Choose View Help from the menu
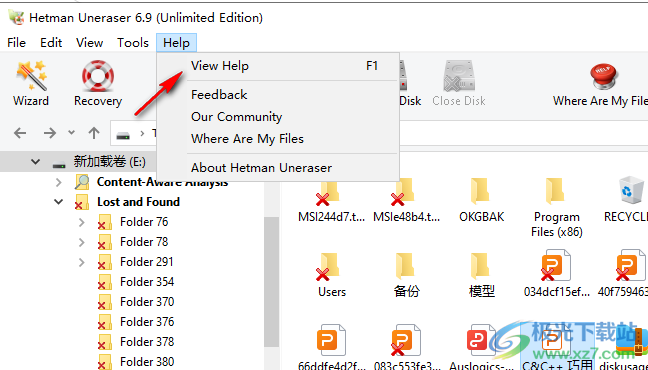The width and height of the screenshot is (648, 370). 278,66
